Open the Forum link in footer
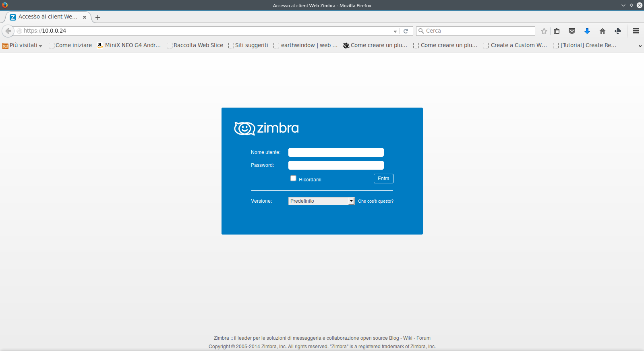The height and width of the screenshot is (351, 644). click(423, 338)
